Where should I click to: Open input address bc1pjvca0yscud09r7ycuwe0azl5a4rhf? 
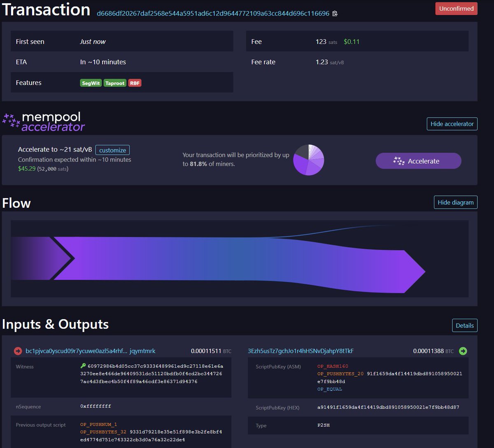click(91, 351)
